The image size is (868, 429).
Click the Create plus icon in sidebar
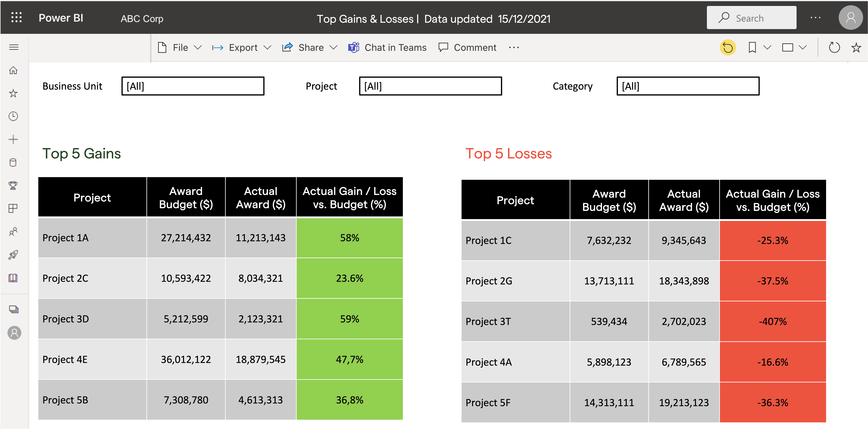coord(13,139)
